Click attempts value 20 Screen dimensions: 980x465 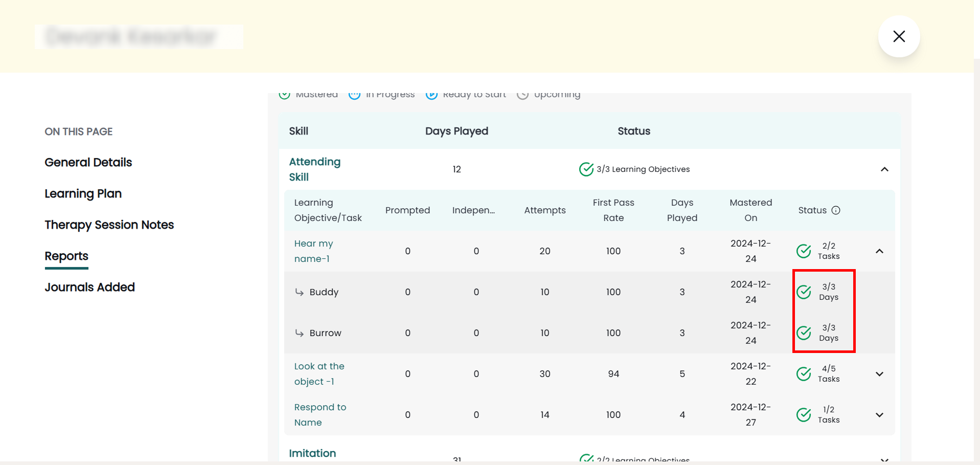[545, 251]
